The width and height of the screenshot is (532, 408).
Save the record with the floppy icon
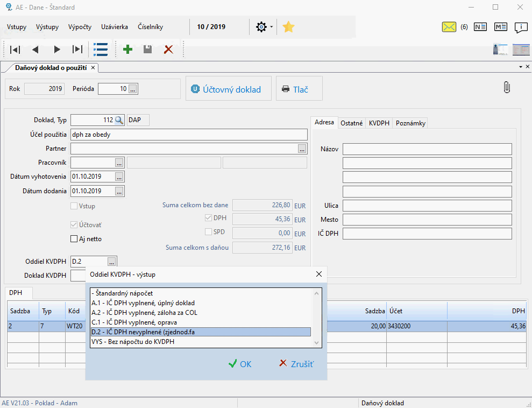tap(147, 50)
